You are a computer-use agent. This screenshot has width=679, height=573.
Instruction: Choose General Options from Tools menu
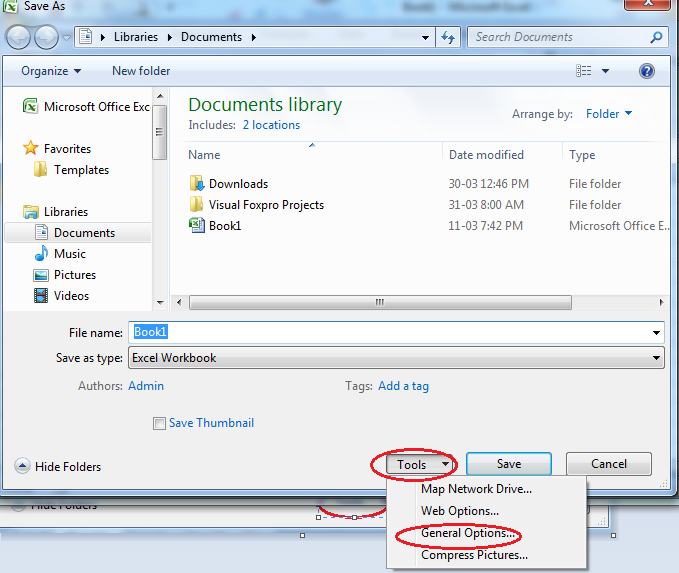pyautogui.click(x=468, y=533)
